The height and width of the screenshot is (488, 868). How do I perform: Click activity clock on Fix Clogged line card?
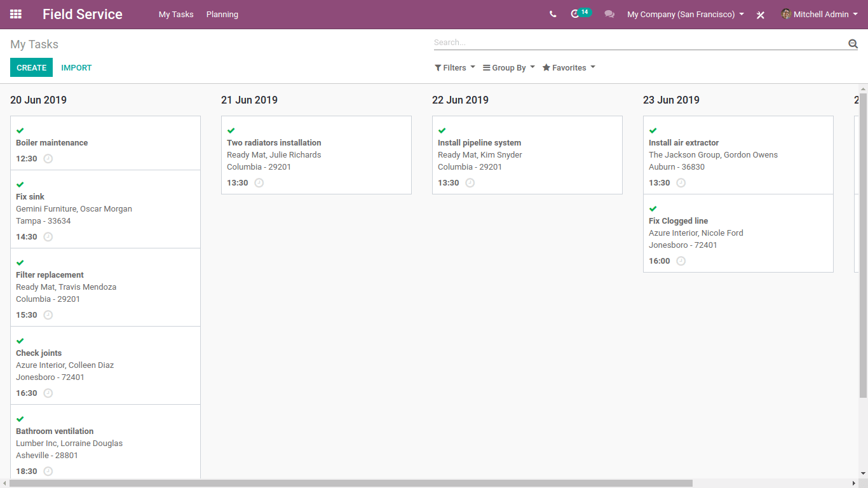[x=681, y=261]
